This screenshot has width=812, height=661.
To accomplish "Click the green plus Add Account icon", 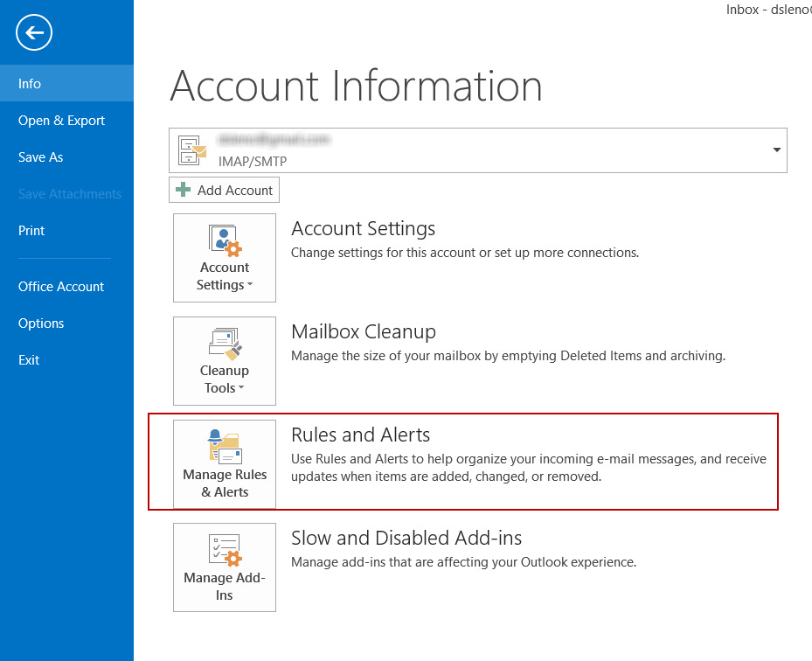I will click(x=181, y=189).
